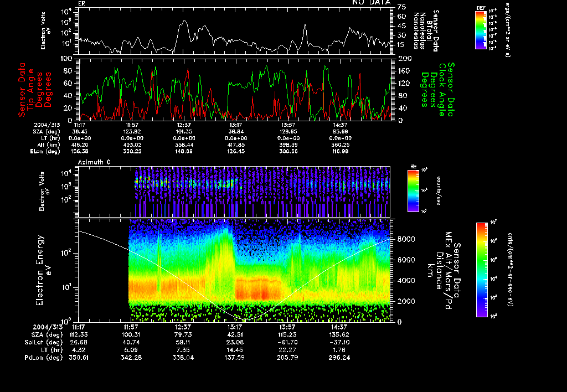Click the altitude value 417.85
Image resolution: width=567 pixels, height=392 pixels.
coord(236,145)
